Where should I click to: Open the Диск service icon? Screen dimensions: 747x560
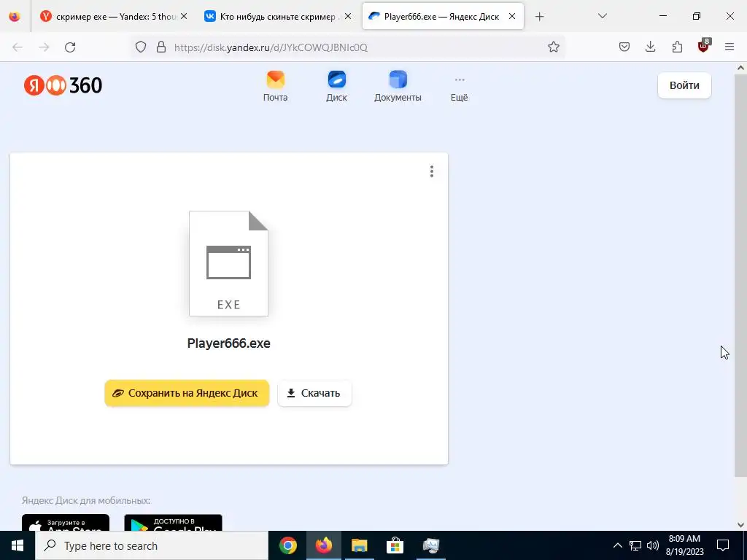(x=336, y=86)
